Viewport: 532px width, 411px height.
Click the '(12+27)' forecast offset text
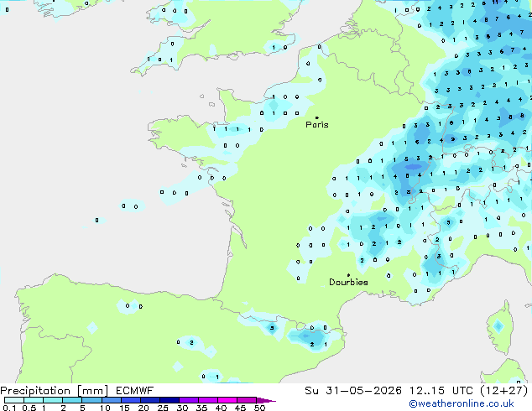[504, 391]
